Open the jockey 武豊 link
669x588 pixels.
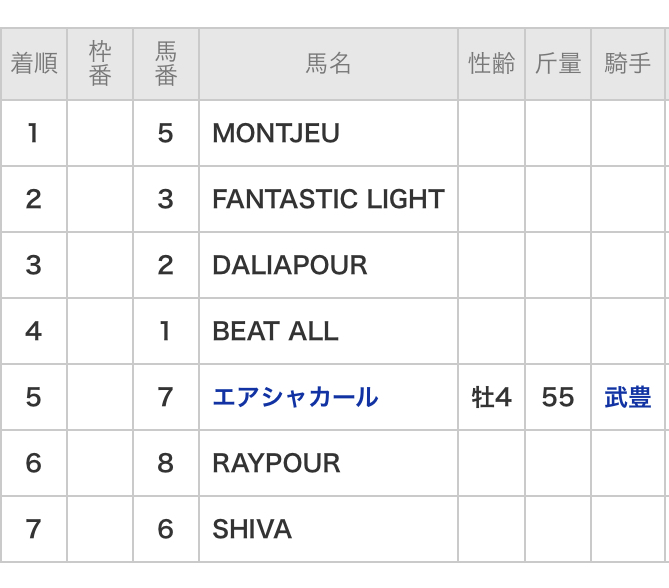tap(627, 398)
